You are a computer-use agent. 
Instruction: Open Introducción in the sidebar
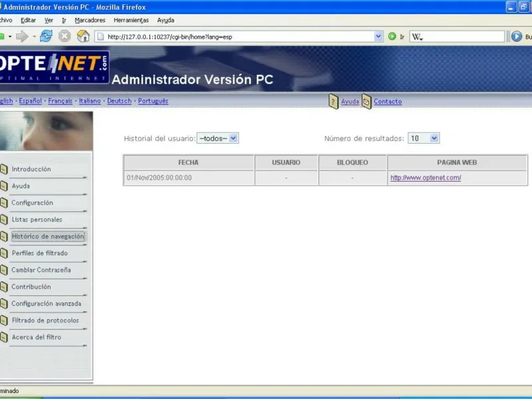click(x=31, y=169)
